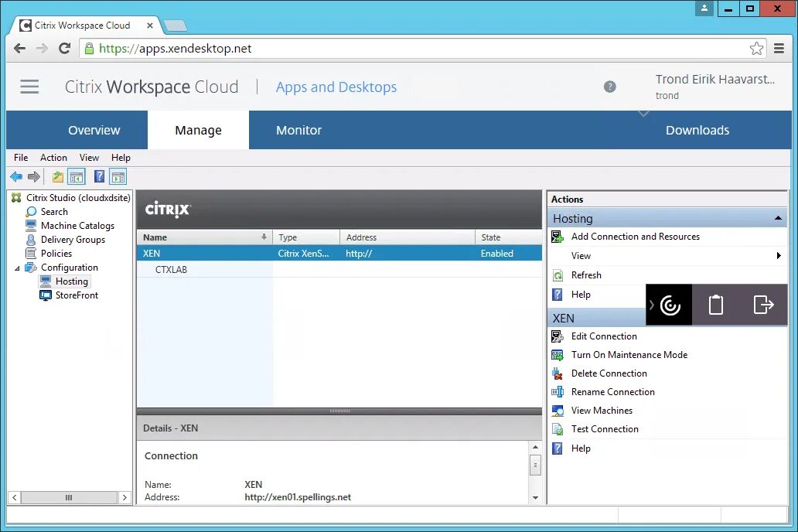The width and height of the screenshot is (798, 532).
Task: Expand the View submenu arrow
Action: point(779,256)
